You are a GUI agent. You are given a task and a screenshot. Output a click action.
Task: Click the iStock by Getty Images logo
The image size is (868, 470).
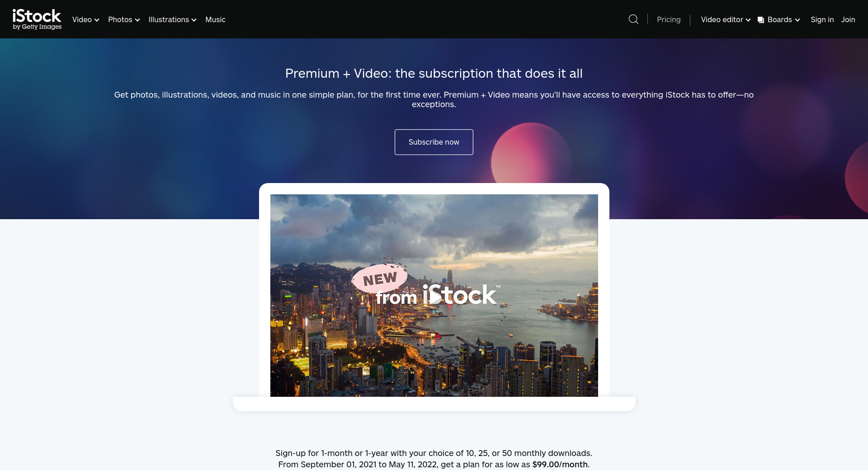(x=37, y=19)
